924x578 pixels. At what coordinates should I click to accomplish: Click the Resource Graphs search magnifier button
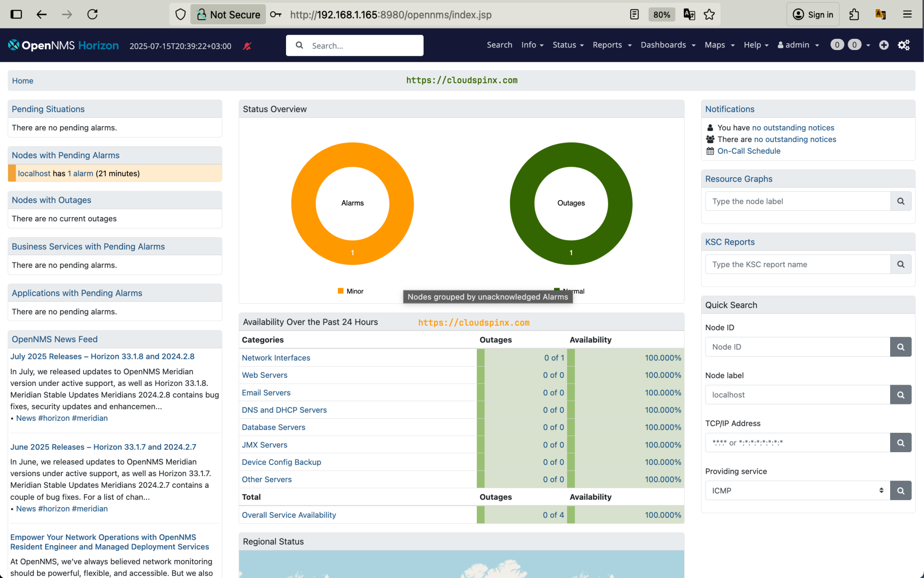click(901, 202)
